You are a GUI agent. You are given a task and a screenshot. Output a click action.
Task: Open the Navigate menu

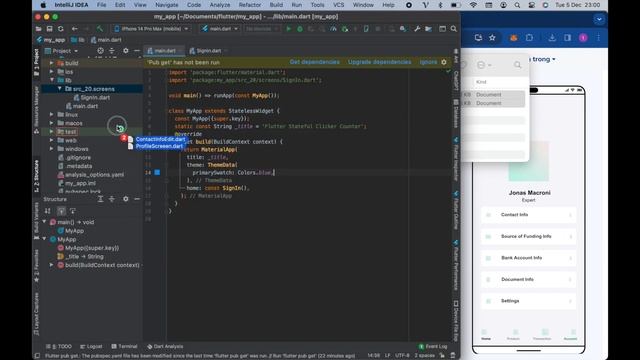tap(167, 5)
